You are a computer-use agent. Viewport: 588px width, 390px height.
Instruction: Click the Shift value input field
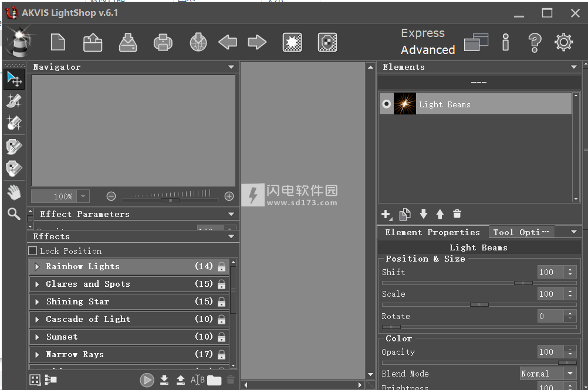tap(550, 272)
